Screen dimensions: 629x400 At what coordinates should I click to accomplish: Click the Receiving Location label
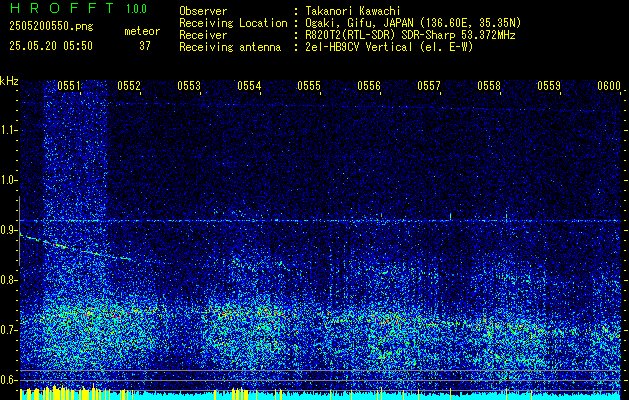pyautogui.click(x=233, y=23)
